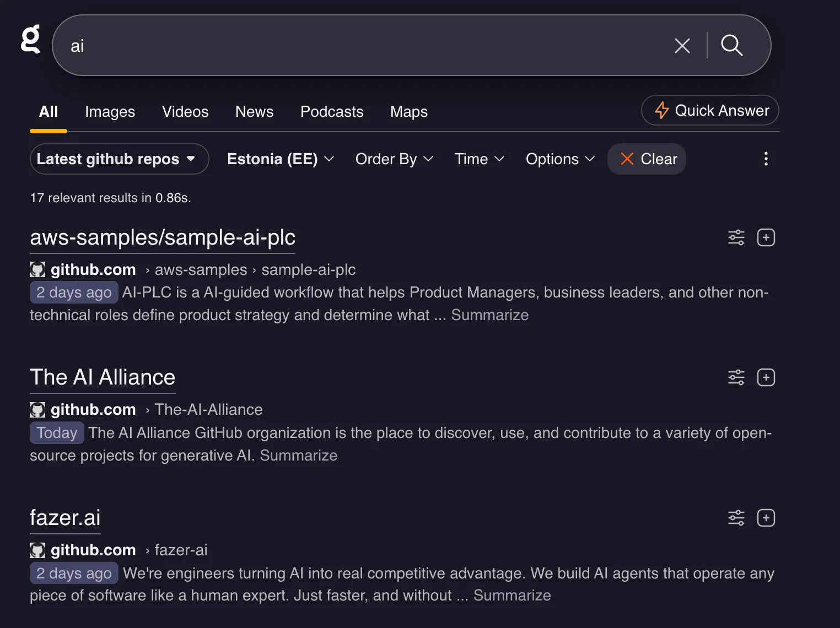The image size is (840, 628).
Task: Click the GitHub favicon in fazer.ai result
Action: 37,550
